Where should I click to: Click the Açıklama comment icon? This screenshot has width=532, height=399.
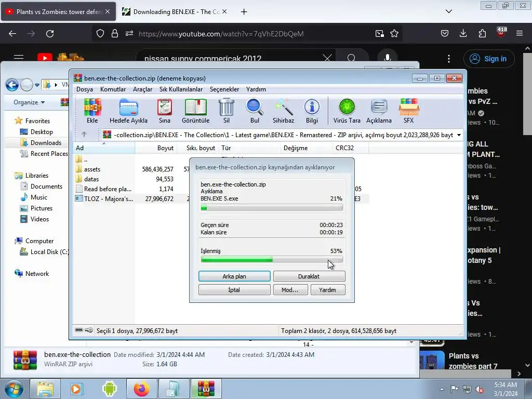379,111
